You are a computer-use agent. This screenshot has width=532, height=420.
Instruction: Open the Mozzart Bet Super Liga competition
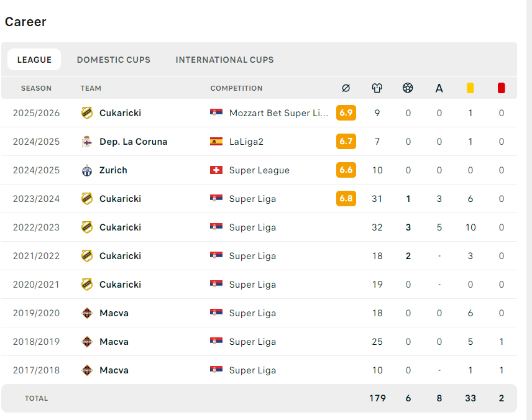(278, 113)
